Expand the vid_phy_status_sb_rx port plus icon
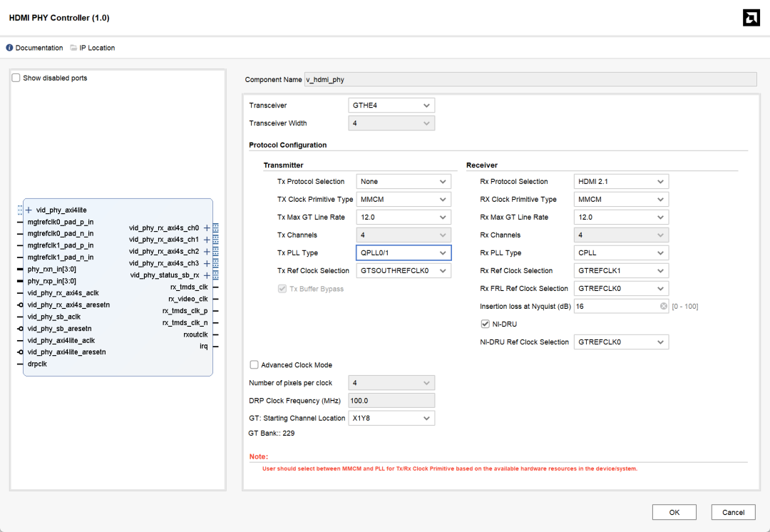 [x=207, y=275]
